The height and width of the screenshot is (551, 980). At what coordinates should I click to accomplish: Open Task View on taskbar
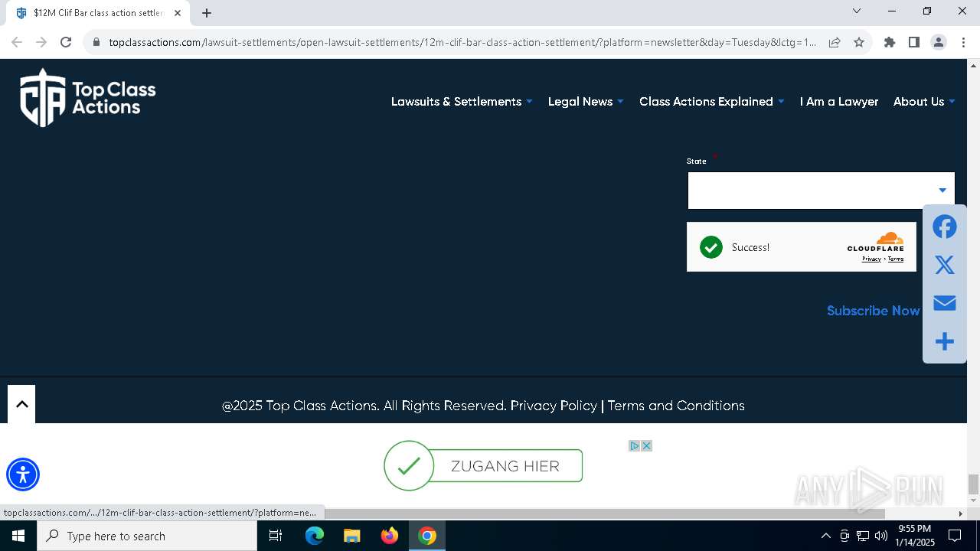pyautogui.click(x=276, y=536)
